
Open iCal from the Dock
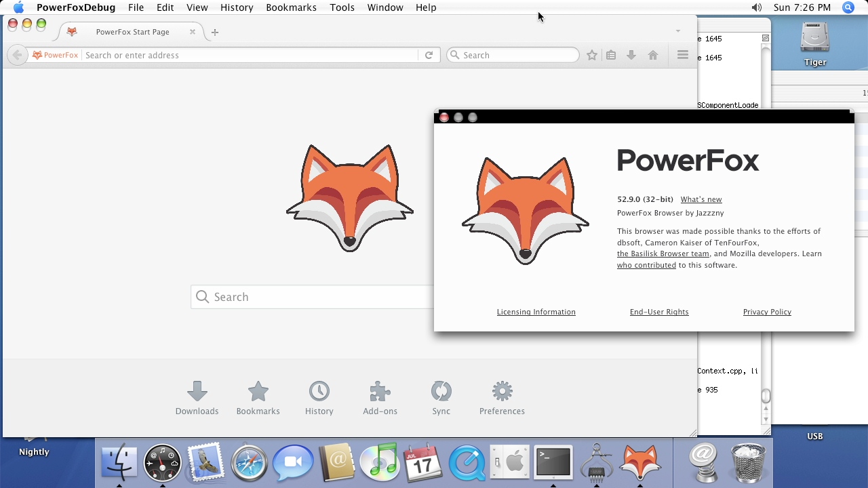422,462
